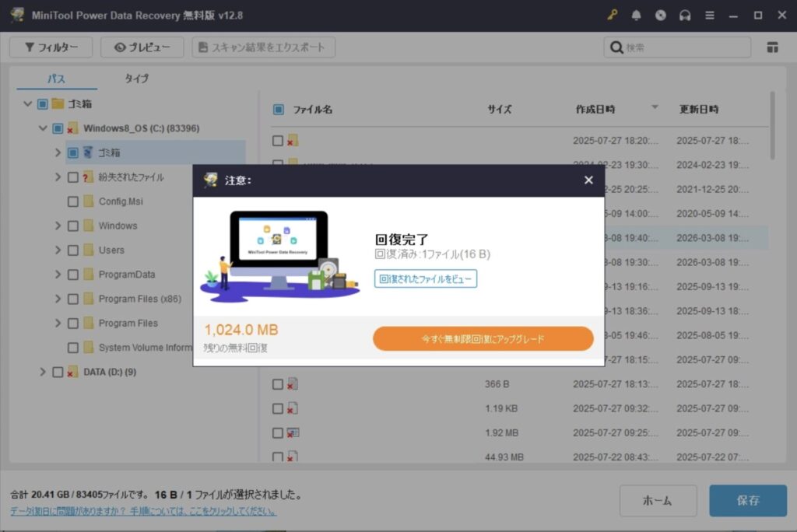The height and width of the screenshot is (532, 797).
Task: Click the filter funnel button
Action: (x=51, y=47)
